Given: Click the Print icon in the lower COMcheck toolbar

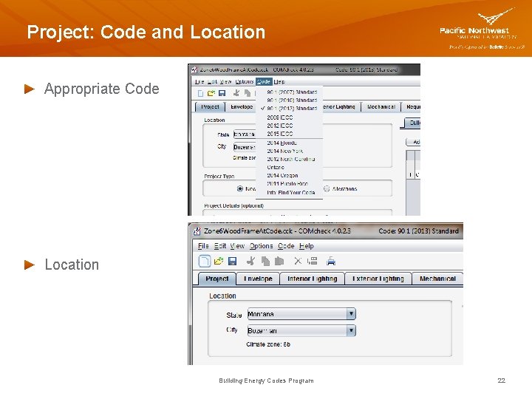Looking at the screenshot, I should tap(331, 261).
